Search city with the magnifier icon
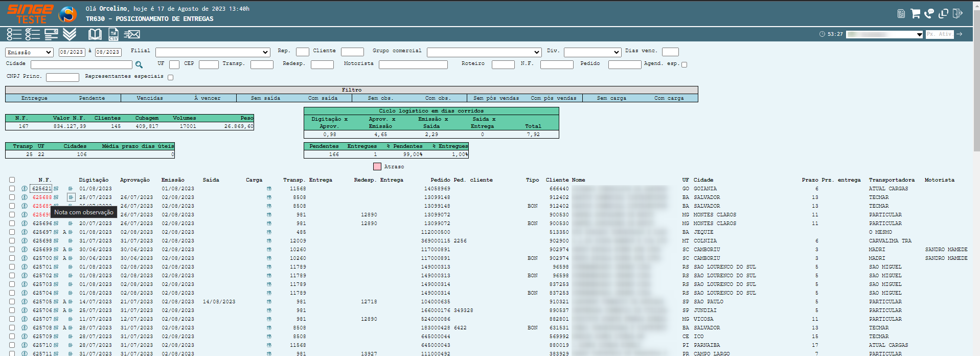 point(139,64)
